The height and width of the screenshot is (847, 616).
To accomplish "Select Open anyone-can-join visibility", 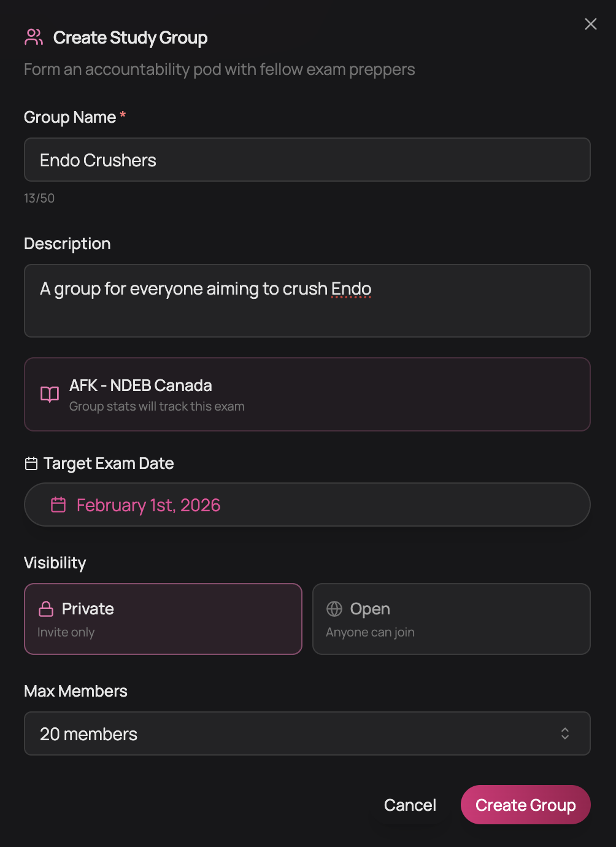I will 451,619.
